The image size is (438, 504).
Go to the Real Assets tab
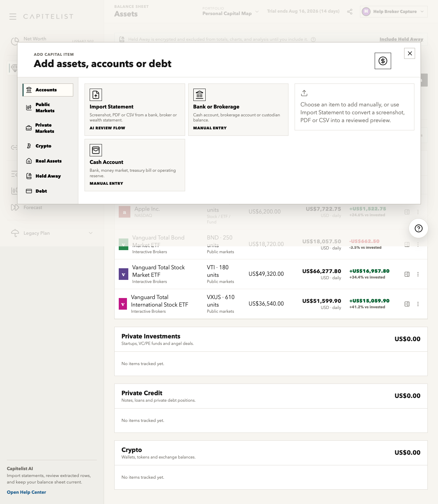(48, 161)
